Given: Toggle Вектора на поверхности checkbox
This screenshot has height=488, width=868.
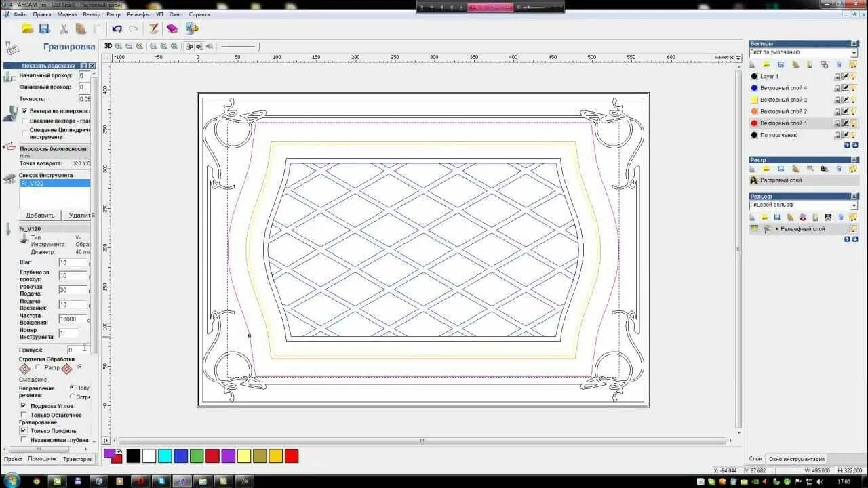Looking at the screenshot, I should 24,110.
